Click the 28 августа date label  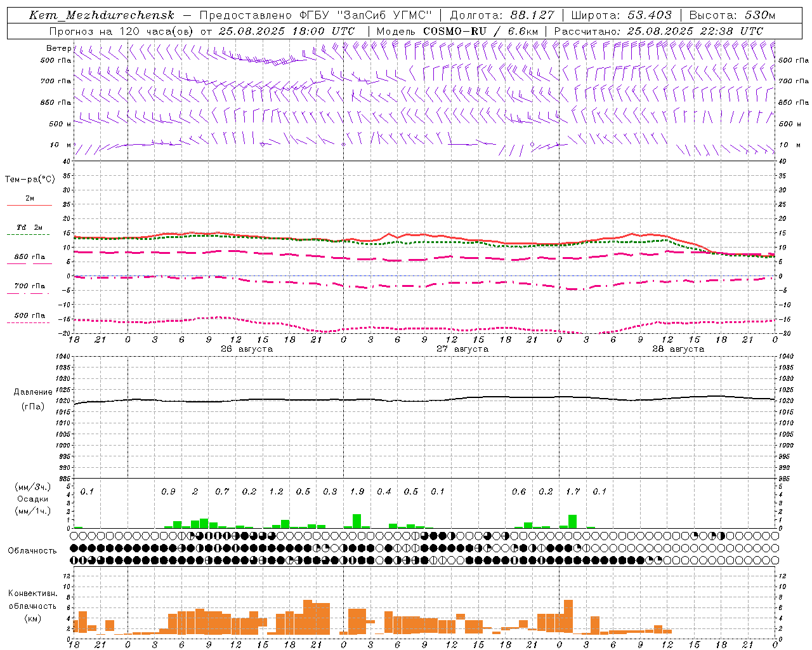click(x=678, y=349)
